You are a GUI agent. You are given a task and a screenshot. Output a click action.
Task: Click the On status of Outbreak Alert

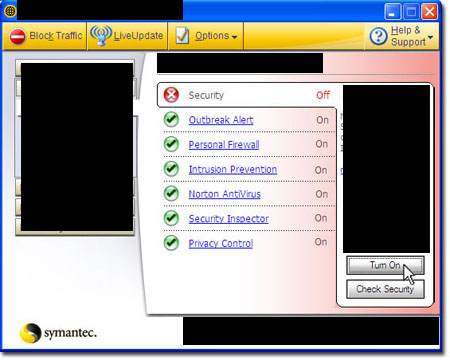point(322,120)
